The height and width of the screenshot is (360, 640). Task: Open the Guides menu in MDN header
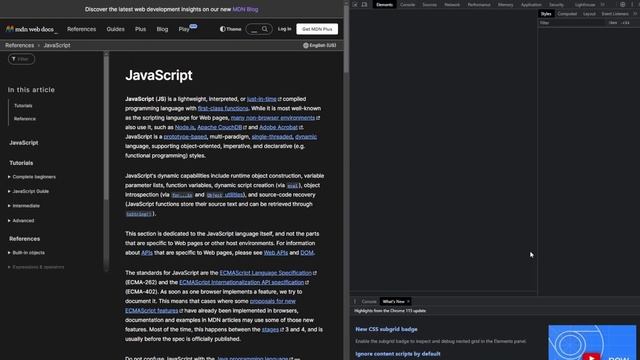pos(116,29)
